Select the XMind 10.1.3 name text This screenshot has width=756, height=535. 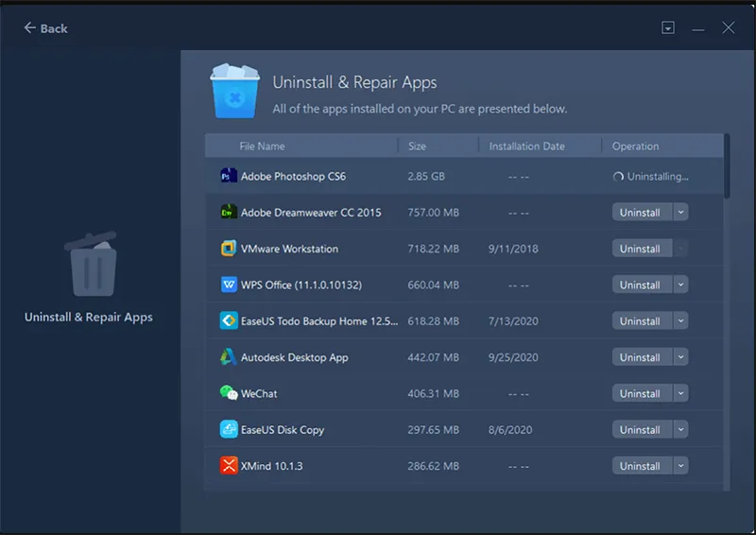[x=272, y=466]
